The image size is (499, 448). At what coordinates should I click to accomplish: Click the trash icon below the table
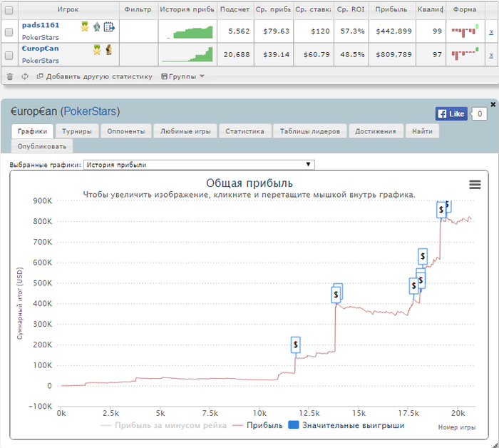(9, 76)
